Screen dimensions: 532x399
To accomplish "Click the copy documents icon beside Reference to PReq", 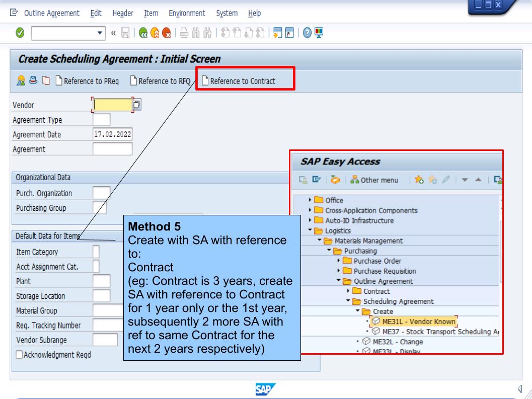I will 46,81.
